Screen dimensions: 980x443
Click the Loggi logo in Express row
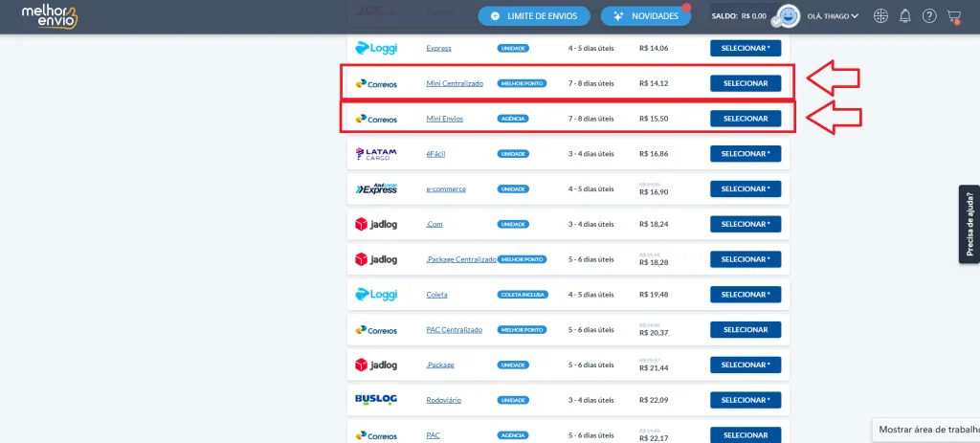(x=376, y=48)
